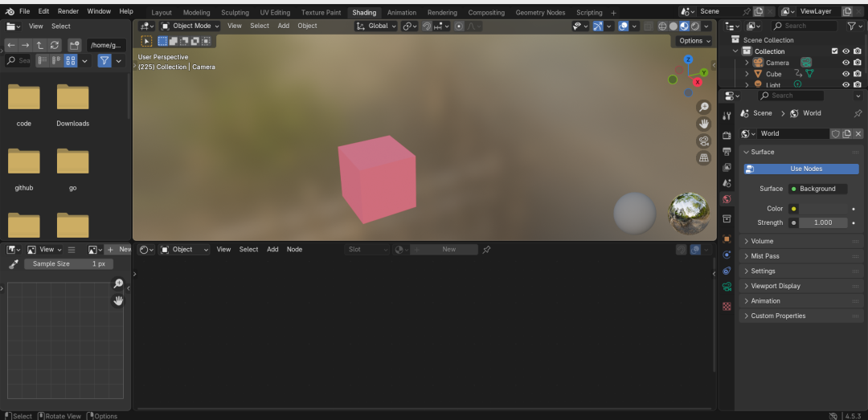Open the viewport shading options dropdown arrow
Screen dimensions: 868x420
tap(707, 26)
